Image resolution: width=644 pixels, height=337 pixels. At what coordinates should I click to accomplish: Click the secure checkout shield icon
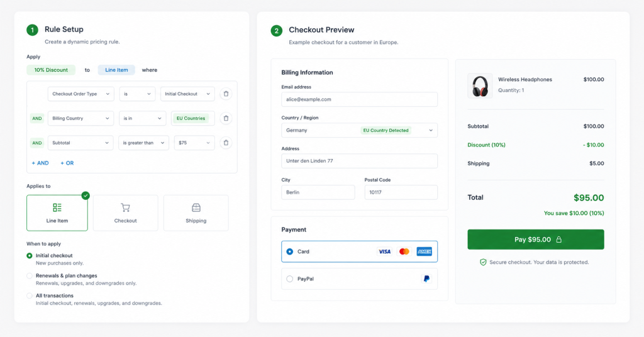tap(483, 262)
